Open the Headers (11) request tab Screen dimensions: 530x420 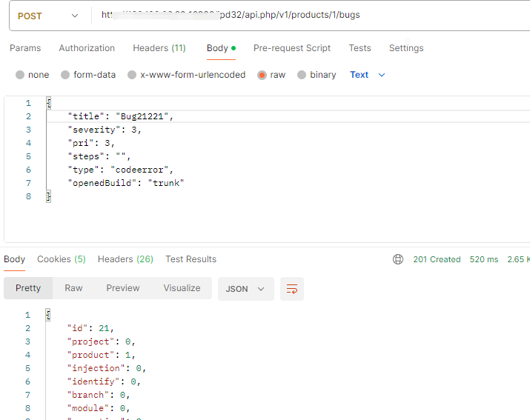click(x=159, y=48)
